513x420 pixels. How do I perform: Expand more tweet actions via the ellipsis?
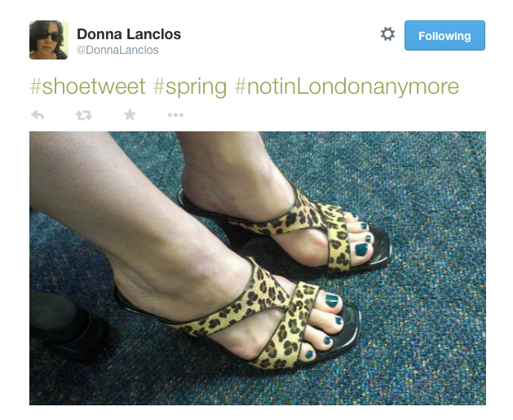coord(175,115)
